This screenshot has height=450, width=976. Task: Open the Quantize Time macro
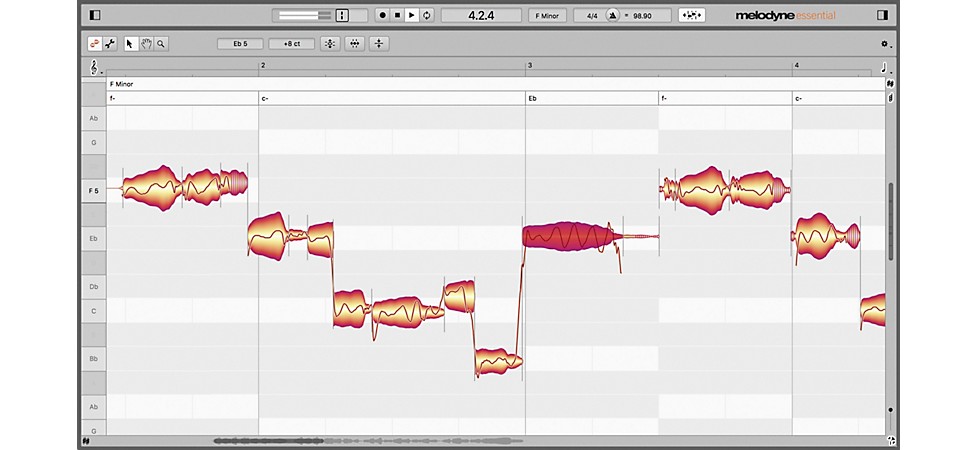[355, 44]
